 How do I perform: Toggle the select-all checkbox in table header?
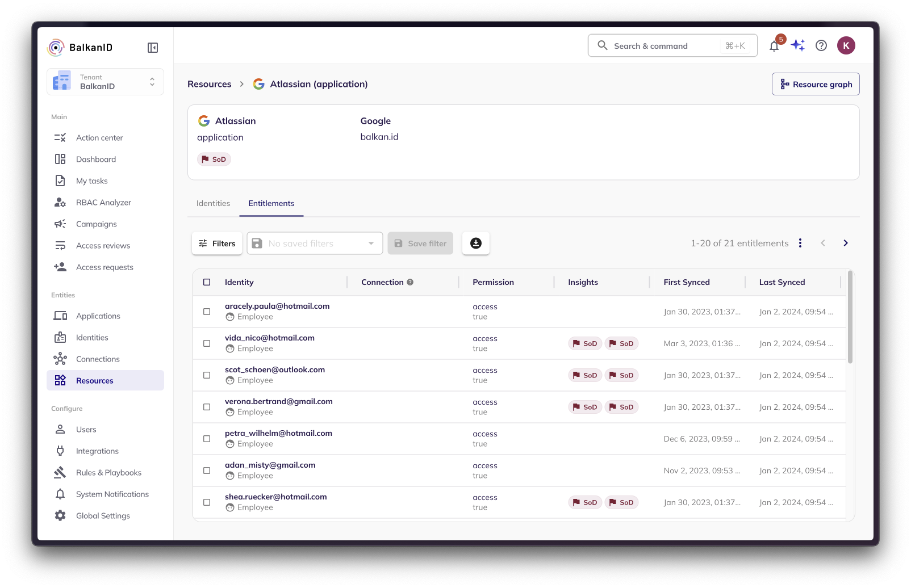(207, 282)
